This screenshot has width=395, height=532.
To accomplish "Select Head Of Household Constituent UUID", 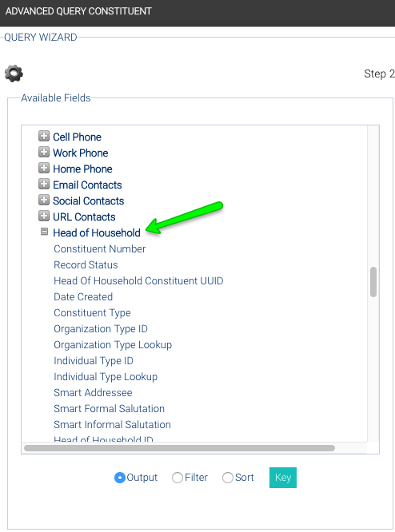I will tap(138, 281).
